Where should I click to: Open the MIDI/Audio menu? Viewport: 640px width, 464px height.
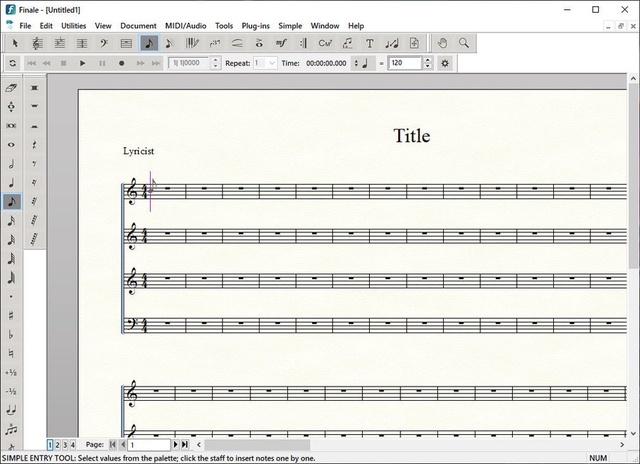[185, 25]
